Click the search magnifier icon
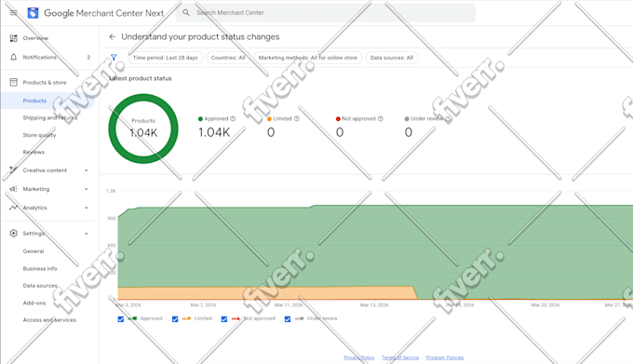633x364 pixels. 186,12
